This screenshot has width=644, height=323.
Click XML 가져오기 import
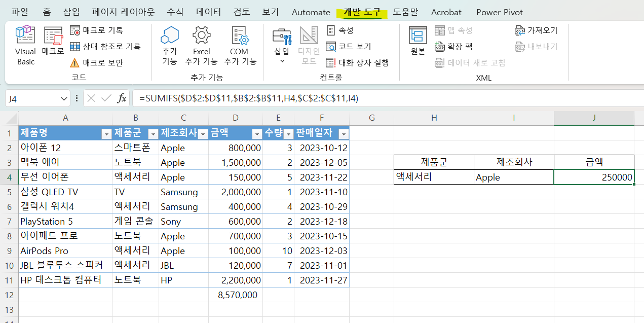coord(536,30)
